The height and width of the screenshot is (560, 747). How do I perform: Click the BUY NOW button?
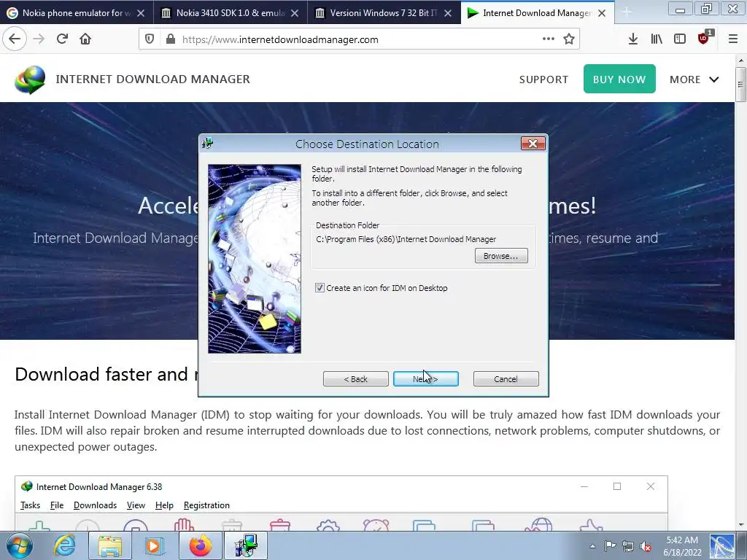(x=619, y=79)
